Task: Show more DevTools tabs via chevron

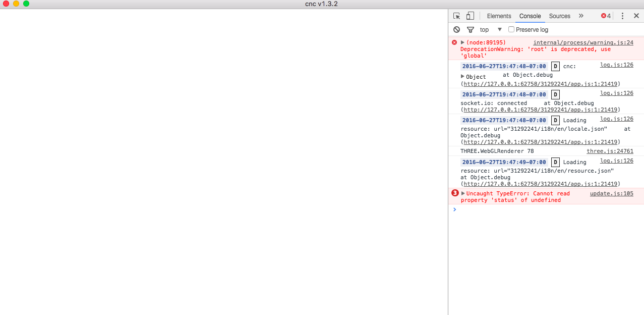Action: point(581,16)
